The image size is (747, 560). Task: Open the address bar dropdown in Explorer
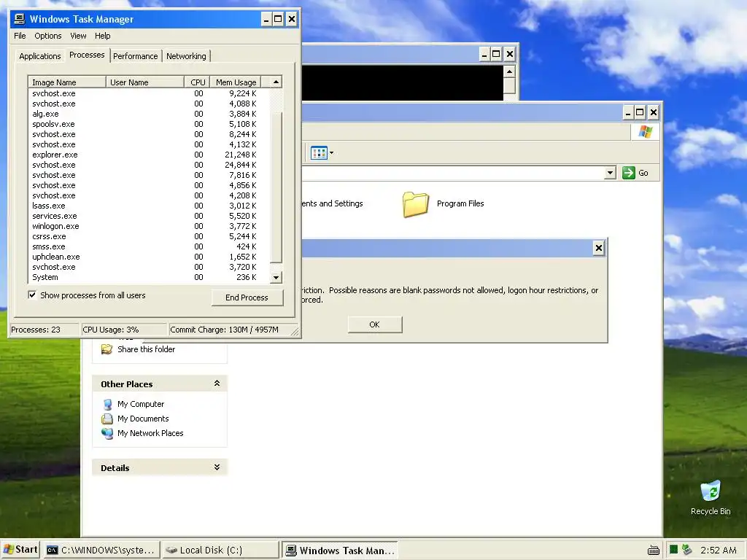[x=610, y=173]
